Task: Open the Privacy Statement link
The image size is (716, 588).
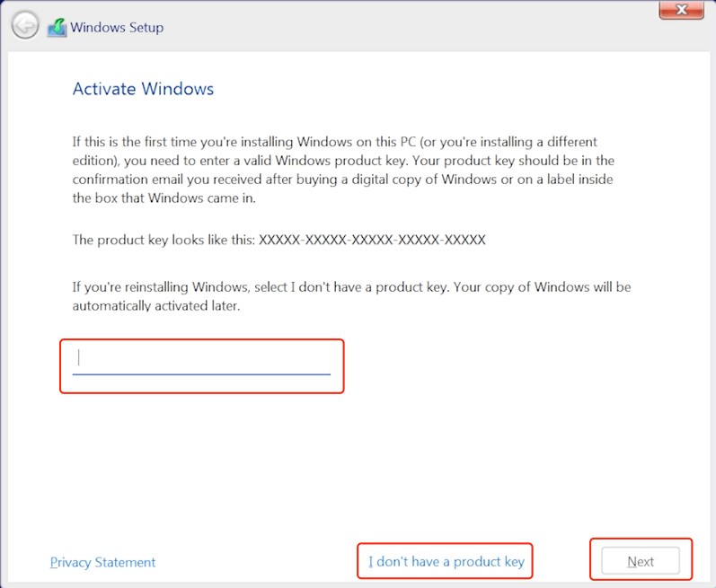Action: click(x=102, y=562)
